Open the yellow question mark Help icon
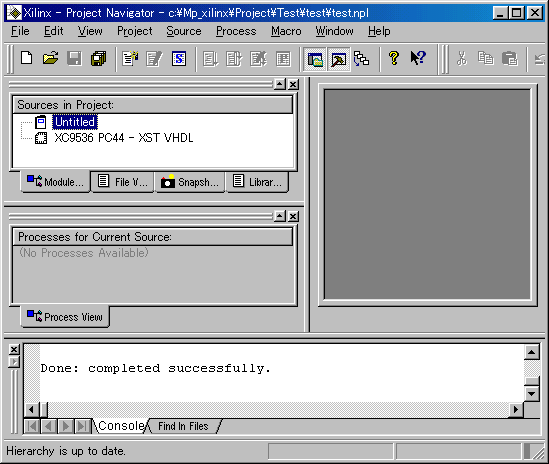 coord(394,58)
